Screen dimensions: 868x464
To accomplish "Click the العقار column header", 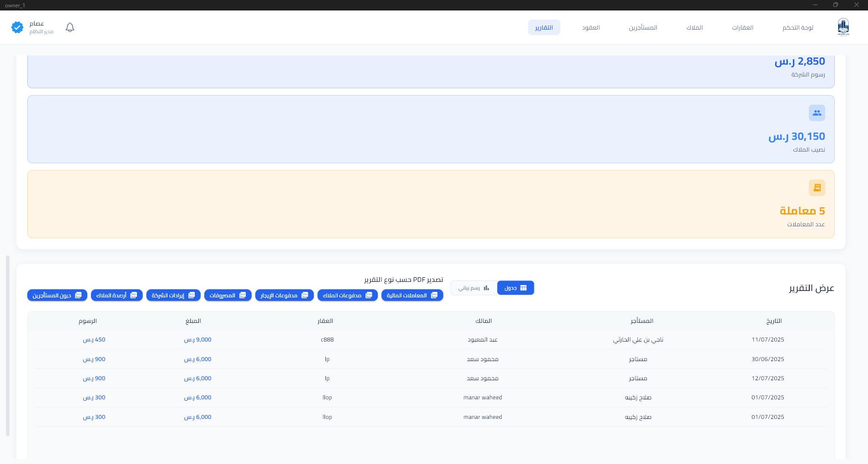I will (325, 321).
